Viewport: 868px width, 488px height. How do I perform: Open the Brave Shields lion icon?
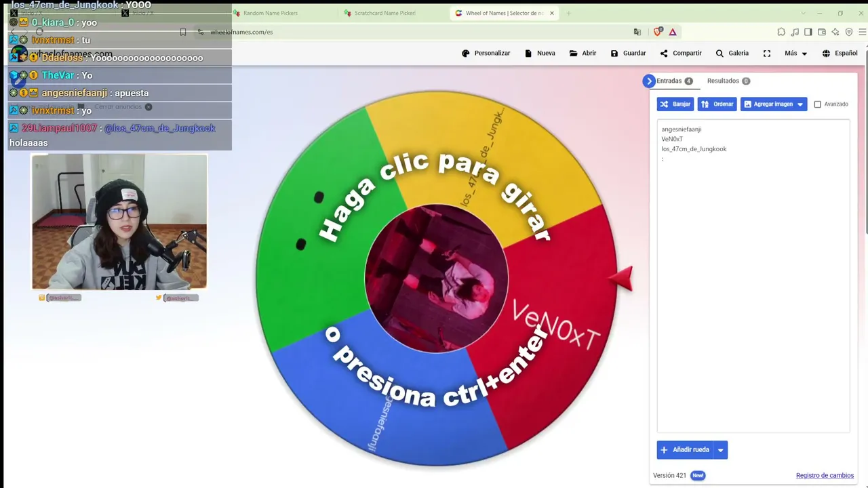point(657,32)
